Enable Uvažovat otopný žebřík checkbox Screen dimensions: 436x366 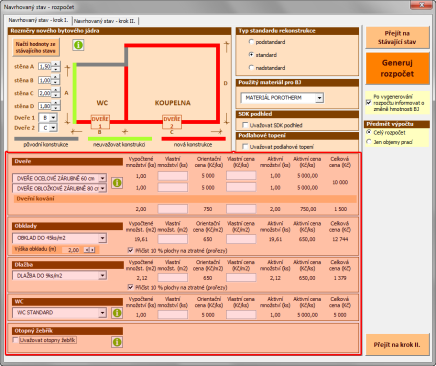pyautogui.click(x=15, y=340)
